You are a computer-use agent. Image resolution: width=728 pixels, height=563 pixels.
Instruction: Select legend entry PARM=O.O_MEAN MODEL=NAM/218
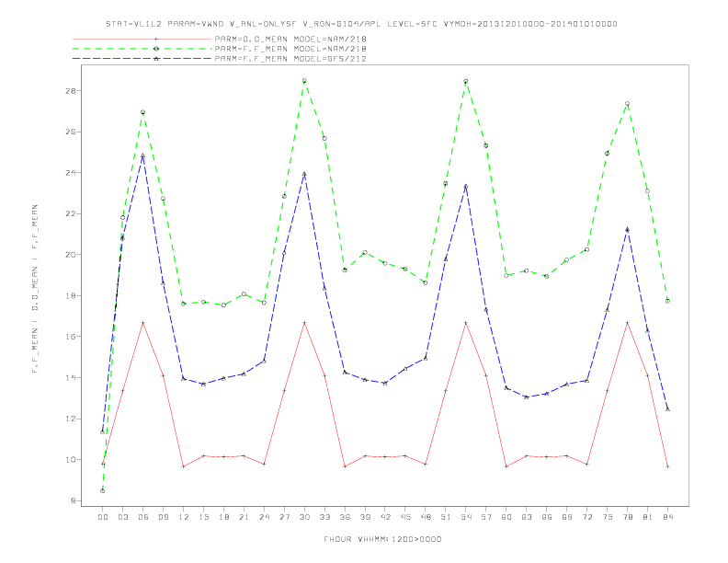tap(290, 39)
